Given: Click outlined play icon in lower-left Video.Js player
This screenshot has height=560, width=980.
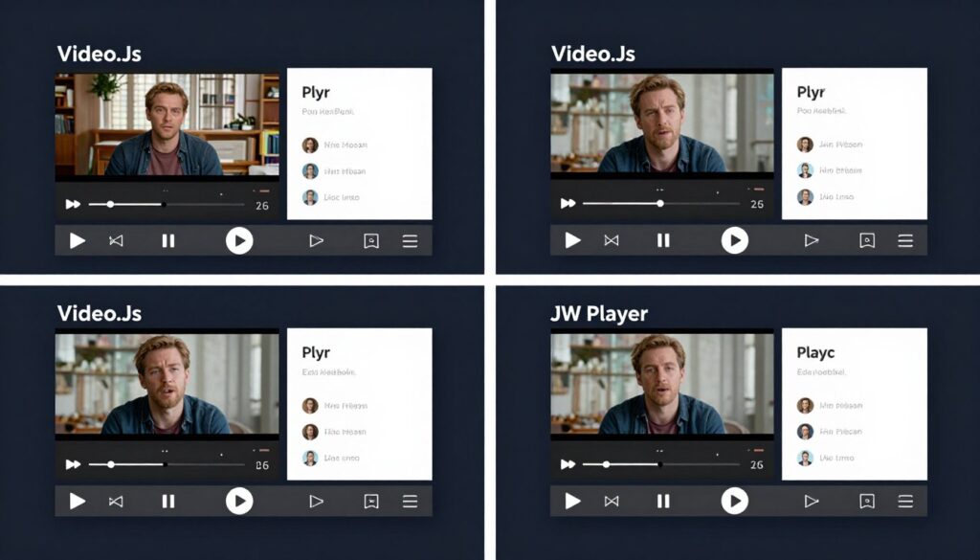Looking at the screenshot, I should (x=317, y=502).
